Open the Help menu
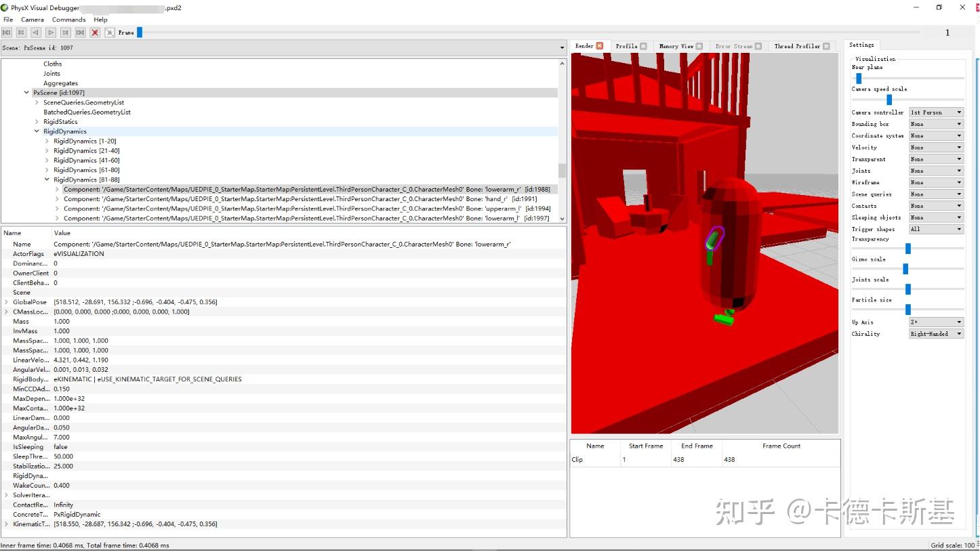 click(x=100, y=20)
